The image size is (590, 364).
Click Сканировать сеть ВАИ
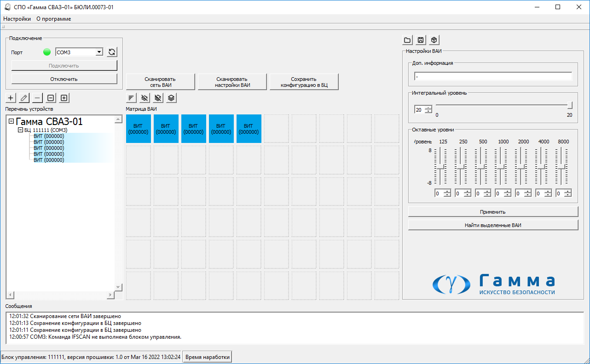coord(160,82)
